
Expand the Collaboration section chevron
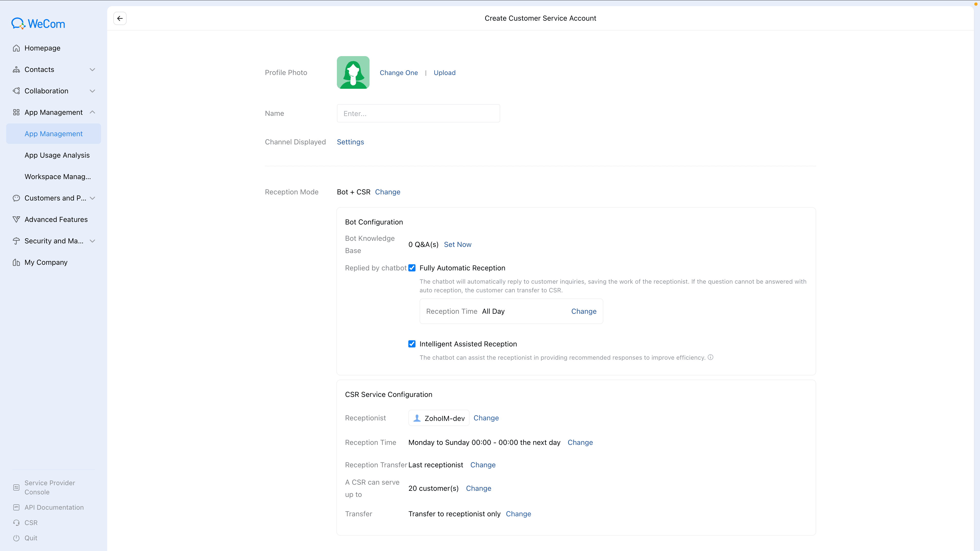click(x=92, y=91)
